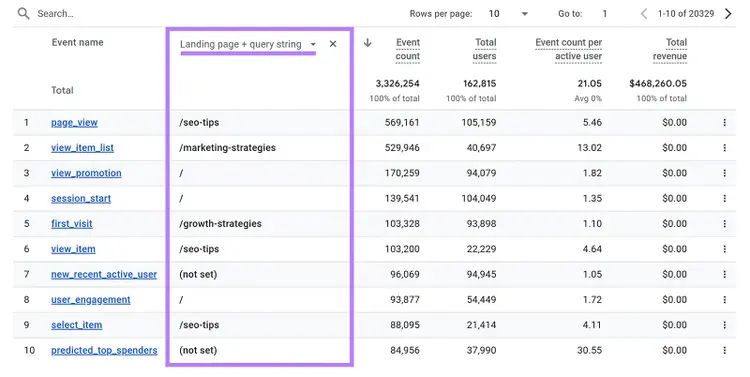This screenshot has height=377, width=750.
Task: Click /marketing-strategies landing page cell
Action: [228, 148]
